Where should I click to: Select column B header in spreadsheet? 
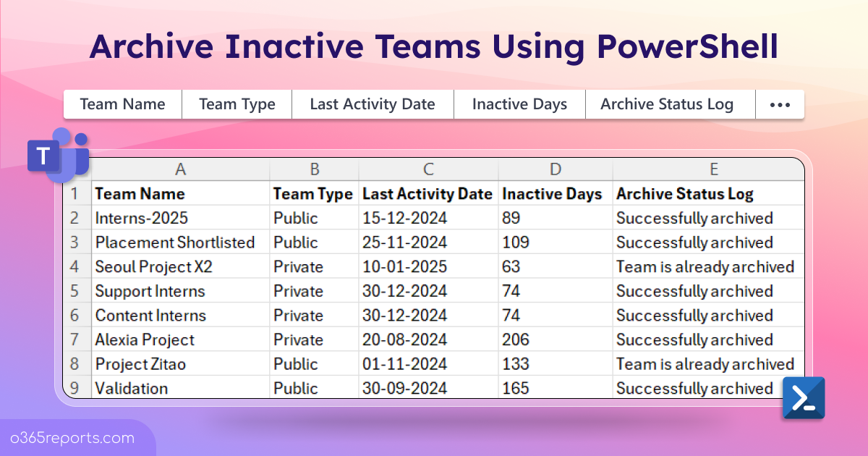coord(315,169)
